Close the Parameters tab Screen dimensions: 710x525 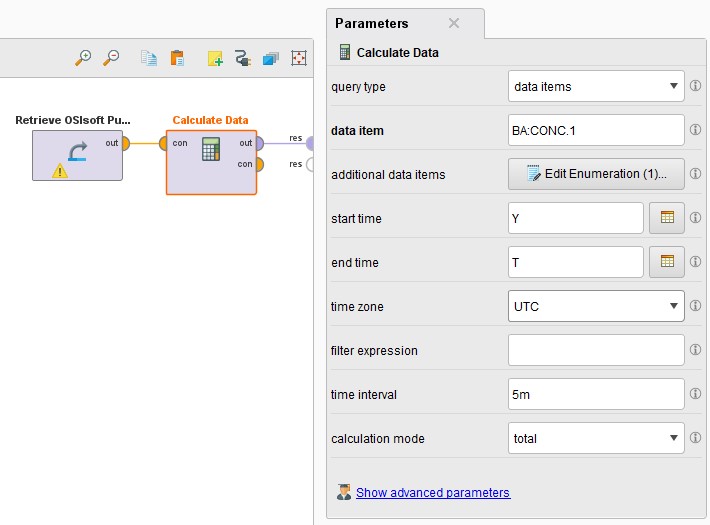(454, 23)
